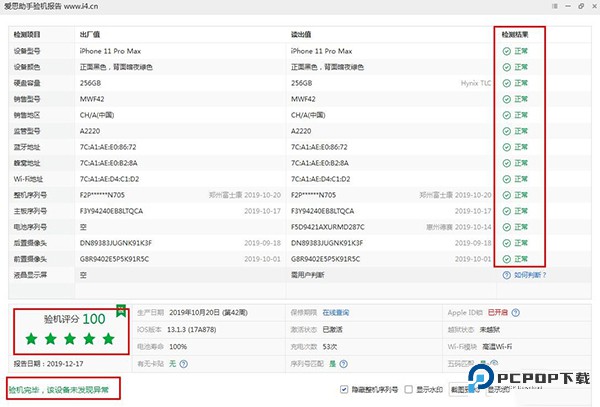Click the 验机完毕,该设备未发现异常 status message

point(59,390)
